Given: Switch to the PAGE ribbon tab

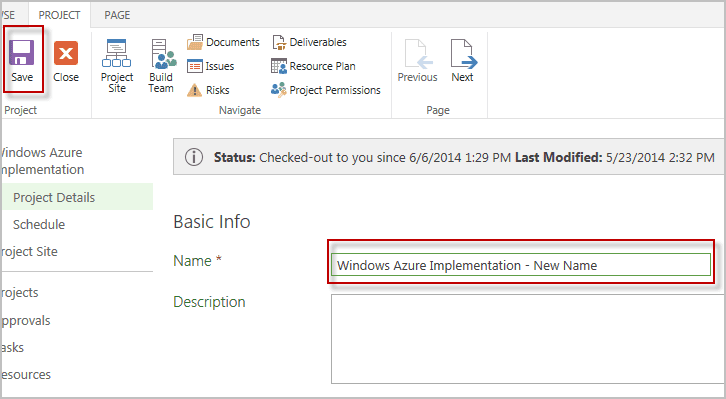Looking at the screenshot, I should click(117, 15).
